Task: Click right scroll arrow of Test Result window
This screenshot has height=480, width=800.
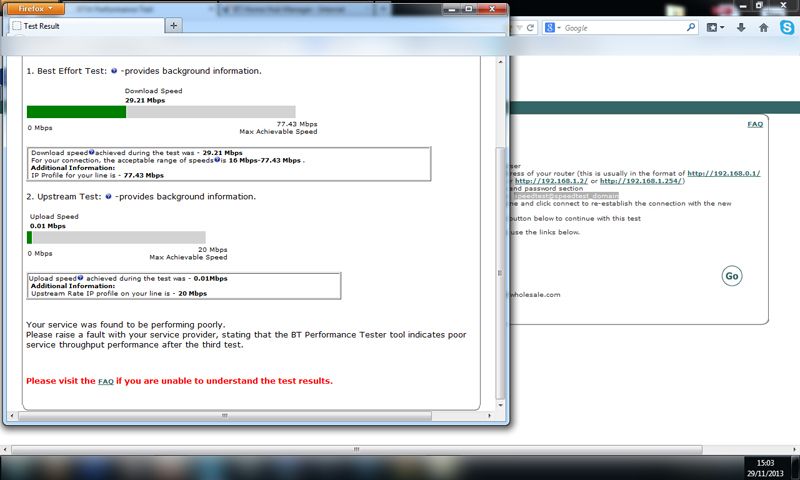Action: point(489,416)
